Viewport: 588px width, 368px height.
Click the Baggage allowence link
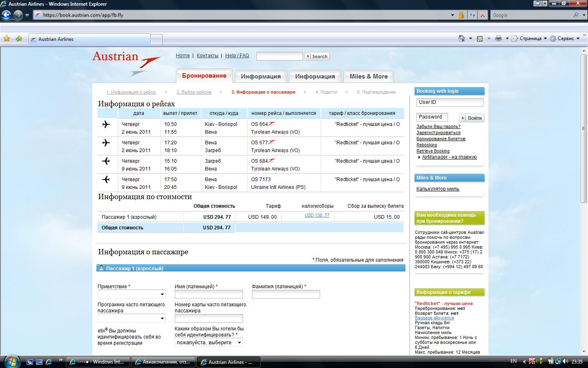pos(434,318)
